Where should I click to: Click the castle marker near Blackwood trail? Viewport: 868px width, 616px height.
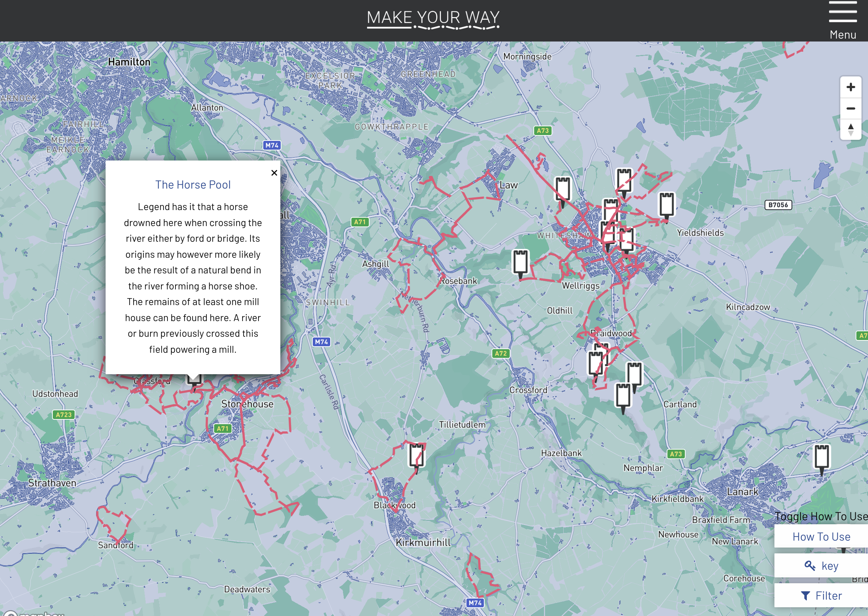[416, 455]
